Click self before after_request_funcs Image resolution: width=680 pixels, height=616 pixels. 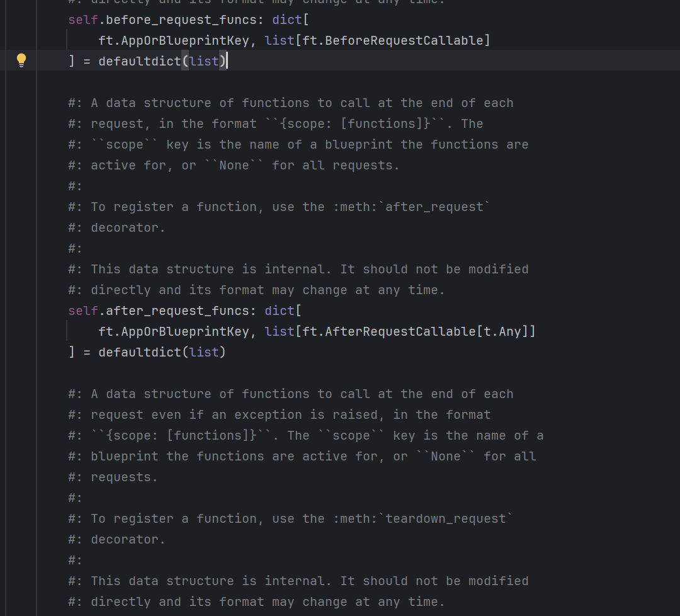[83, 311]
